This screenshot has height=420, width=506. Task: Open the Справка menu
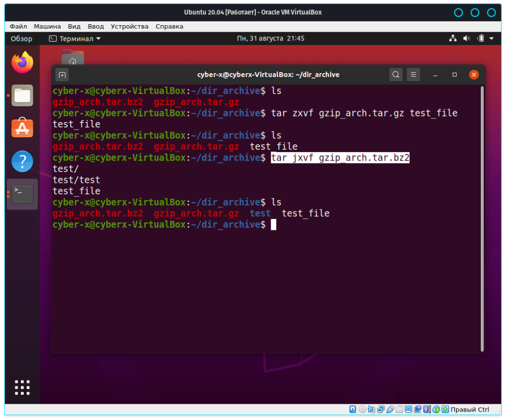tap(169, 26)
